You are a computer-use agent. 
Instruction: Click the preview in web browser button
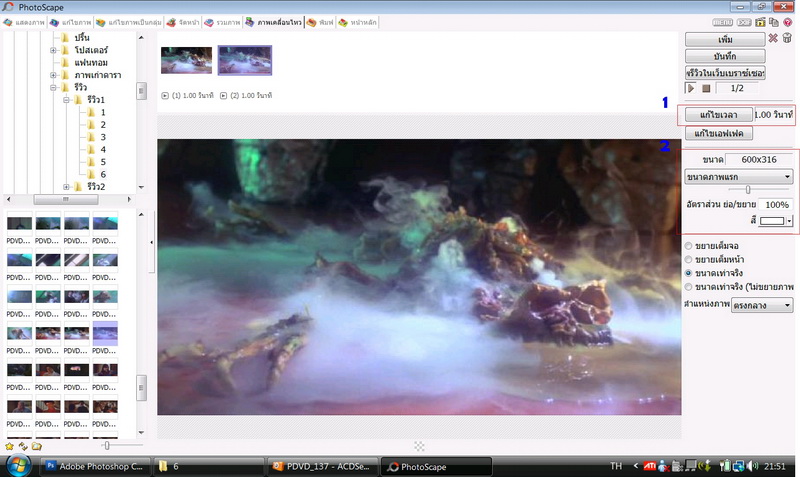(725, 73)
